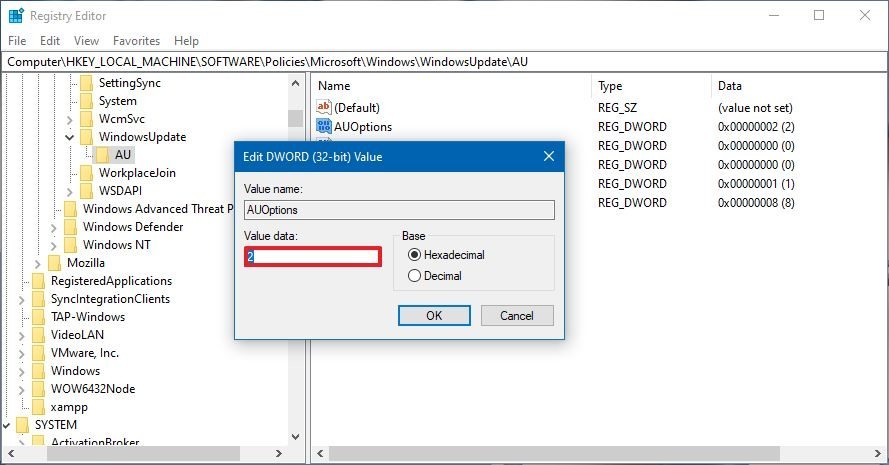Click the Value name field AUOptions
The height and width of the screenshot is (465, 889).
(400, 210)
